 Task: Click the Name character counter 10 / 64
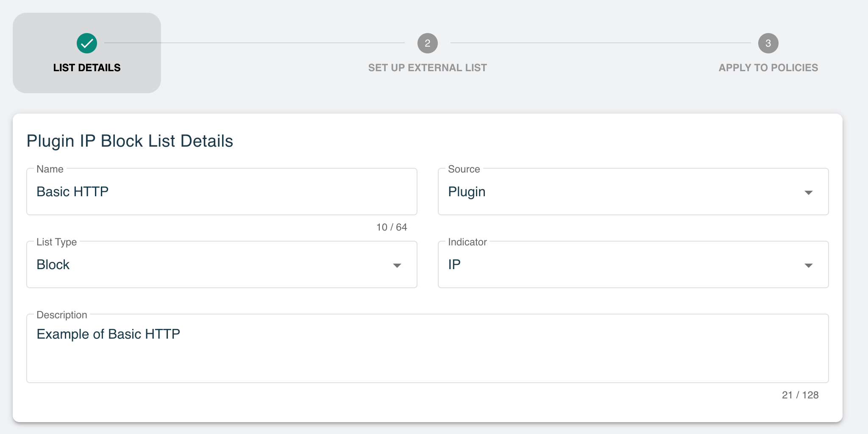[392, 227]
